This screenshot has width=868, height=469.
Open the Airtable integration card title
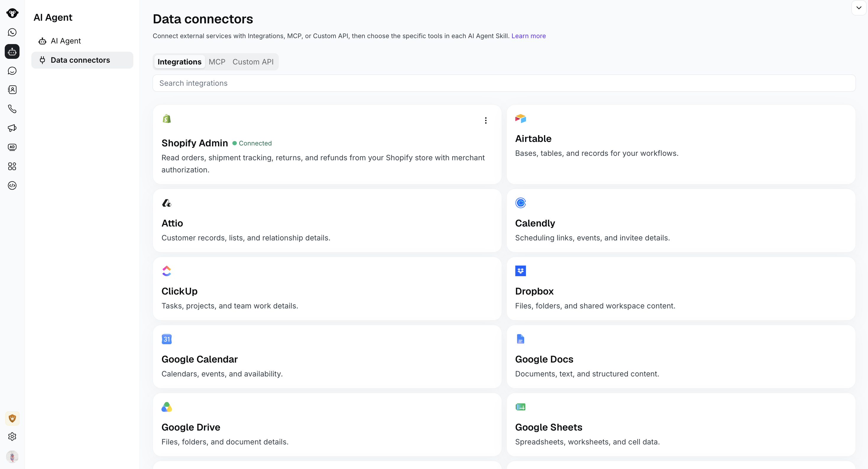[533, 138]
